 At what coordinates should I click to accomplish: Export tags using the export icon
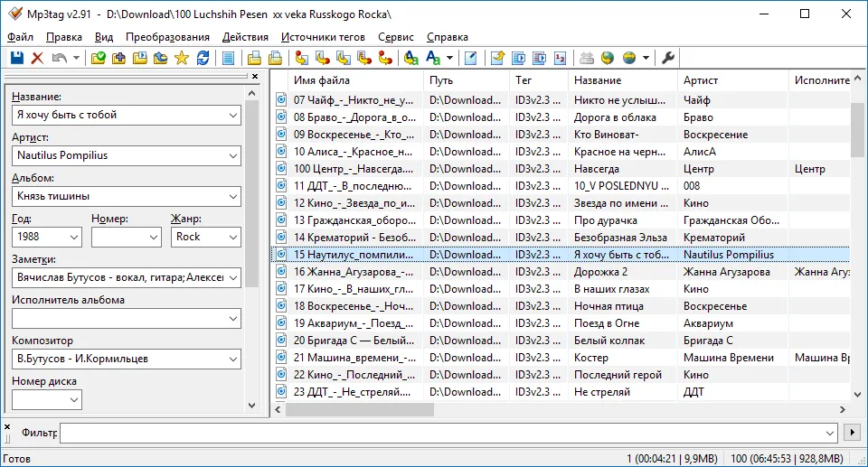click(x=497, y=58)
